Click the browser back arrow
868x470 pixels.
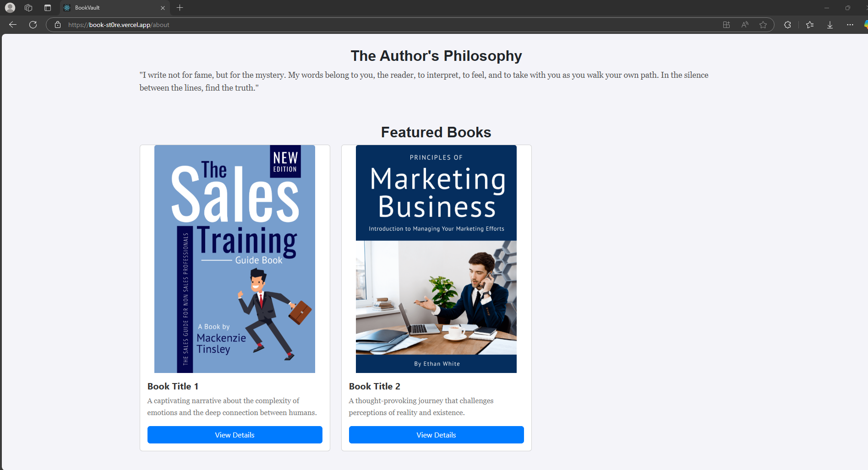(x=13, y=25)
